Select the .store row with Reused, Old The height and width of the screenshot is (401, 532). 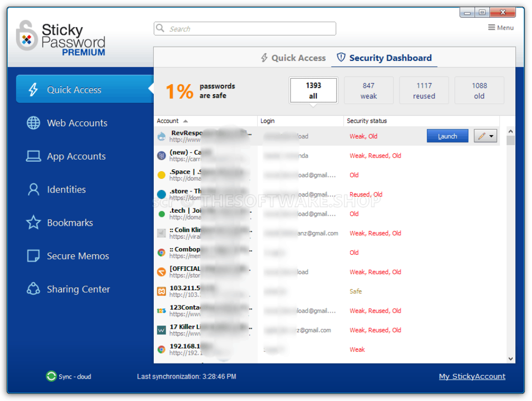327,195
